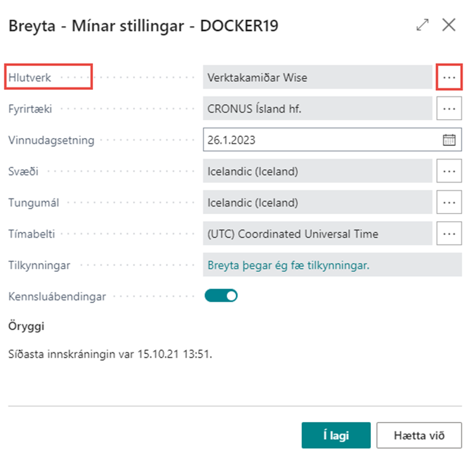Viewport: 476px width, 460px height.
Task: Click the Öryggi section heading
Action: [x=26, y=327]
